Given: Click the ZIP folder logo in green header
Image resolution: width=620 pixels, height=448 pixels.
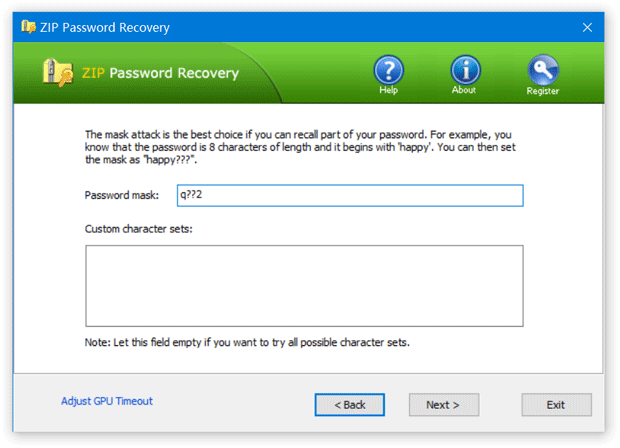Looking at the screenshot, I should (x=56, y=73).
